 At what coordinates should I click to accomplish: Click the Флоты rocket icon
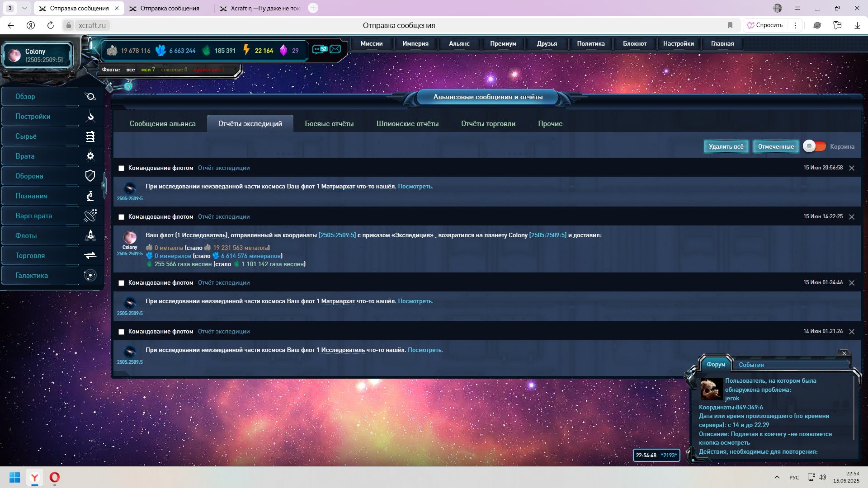[90, 235]
